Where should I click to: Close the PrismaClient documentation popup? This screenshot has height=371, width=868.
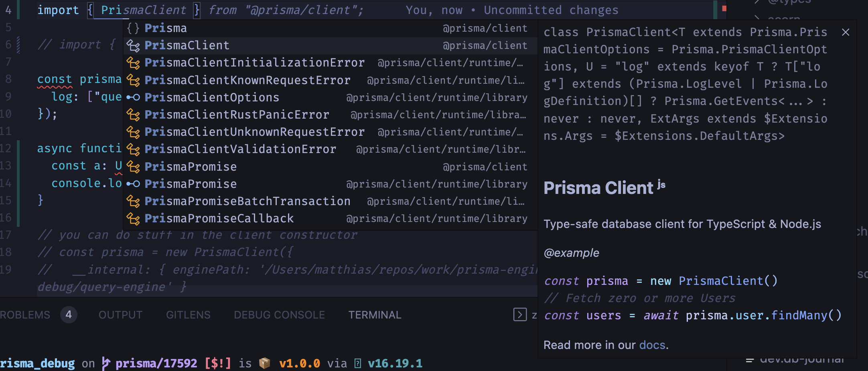845,32
